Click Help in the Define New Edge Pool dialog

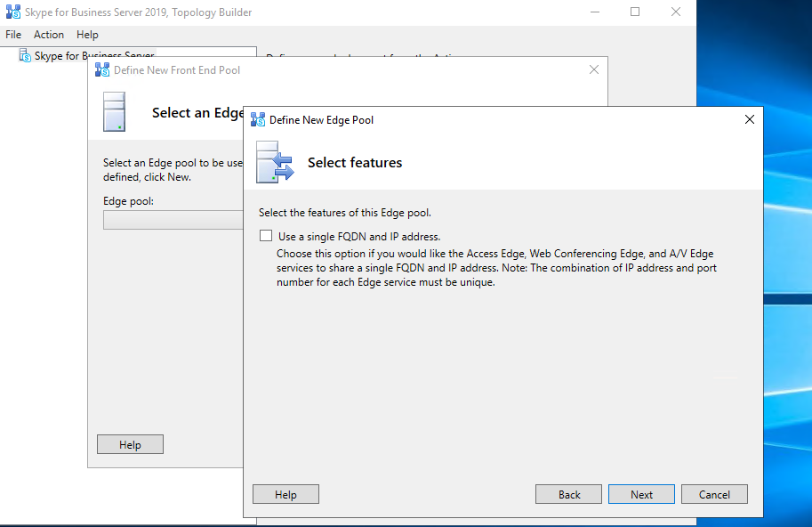click(x=285, y=495)
